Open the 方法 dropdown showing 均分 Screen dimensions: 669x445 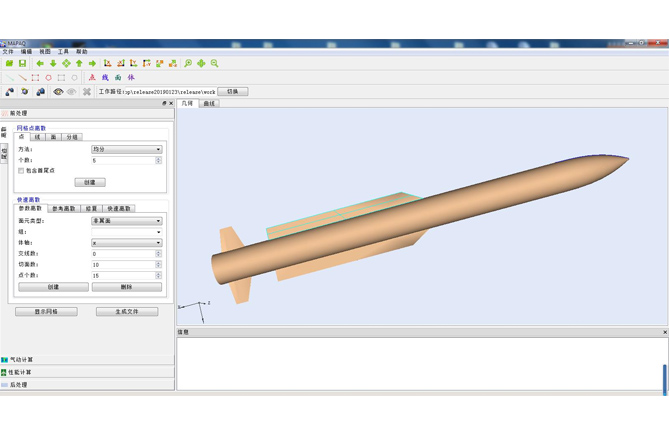click(126, 149)
